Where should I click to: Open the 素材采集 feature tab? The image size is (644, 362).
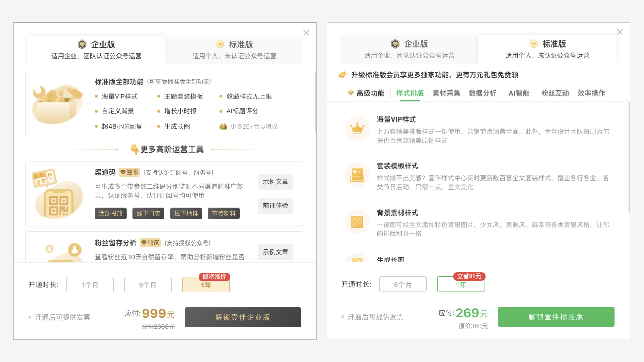click(x=446, y=93)
